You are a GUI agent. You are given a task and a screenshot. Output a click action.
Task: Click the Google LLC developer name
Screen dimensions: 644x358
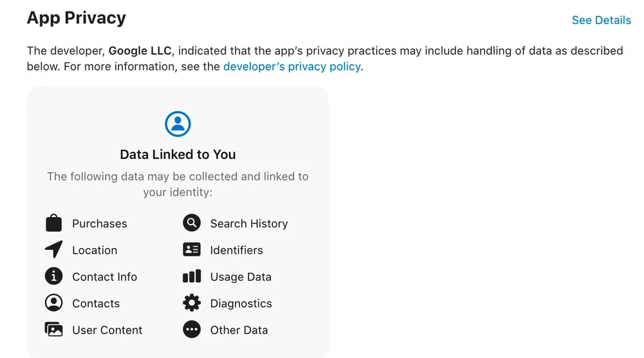coord(140,50)
